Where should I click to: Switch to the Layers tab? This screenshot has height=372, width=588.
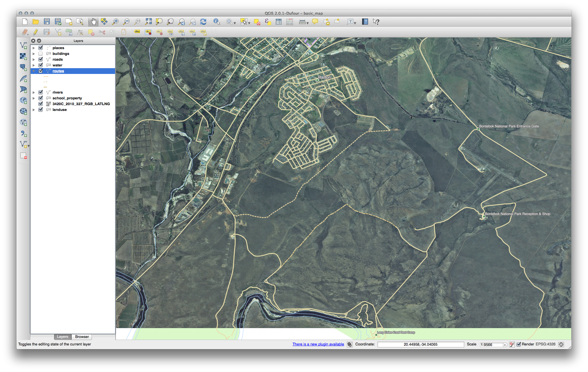point(62,337)
